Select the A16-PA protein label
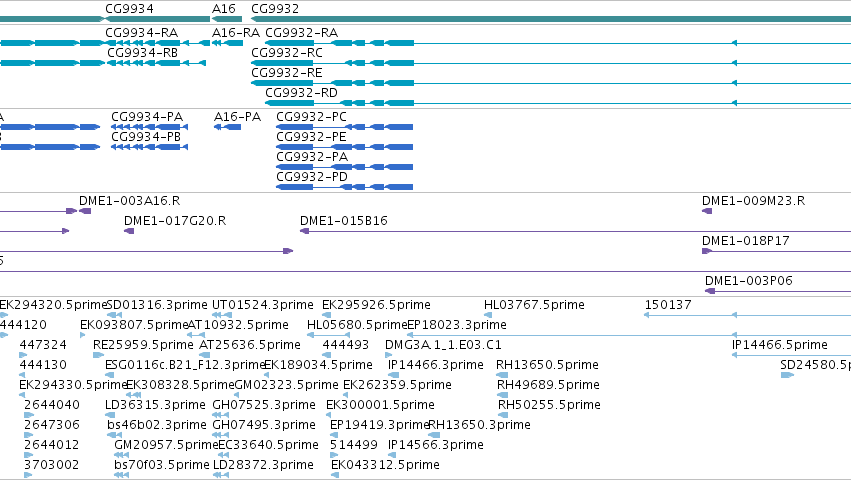 click(x=237, y=117)
